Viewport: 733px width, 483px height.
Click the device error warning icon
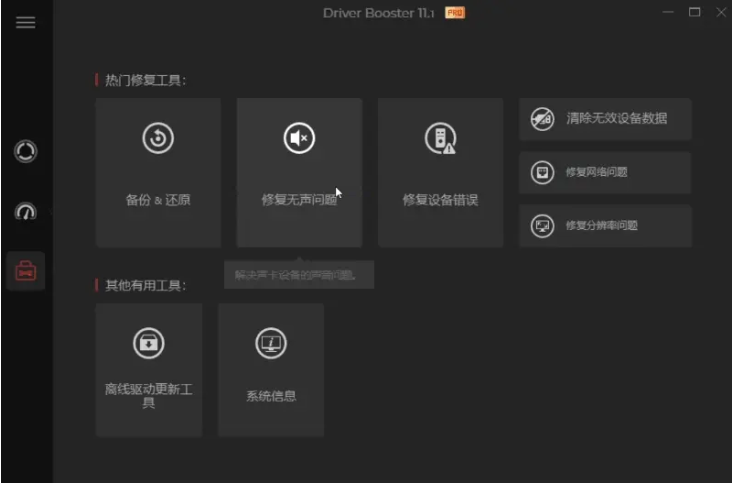click(440, 138)
